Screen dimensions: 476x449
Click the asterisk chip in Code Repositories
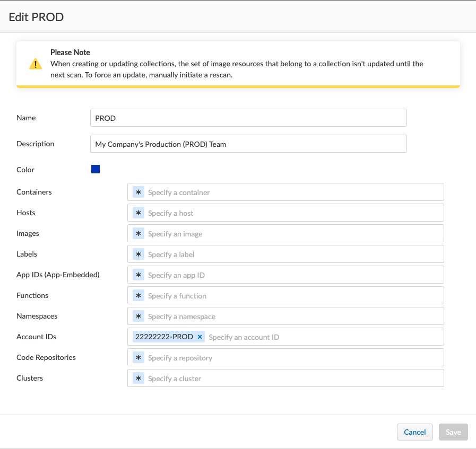[x=139, y=358]
